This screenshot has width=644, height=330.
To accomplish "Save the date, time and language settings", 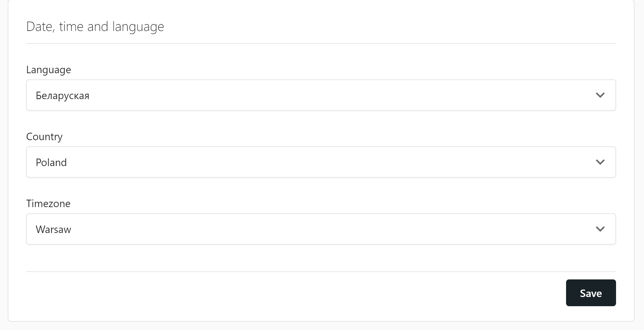I will [590, 293].
